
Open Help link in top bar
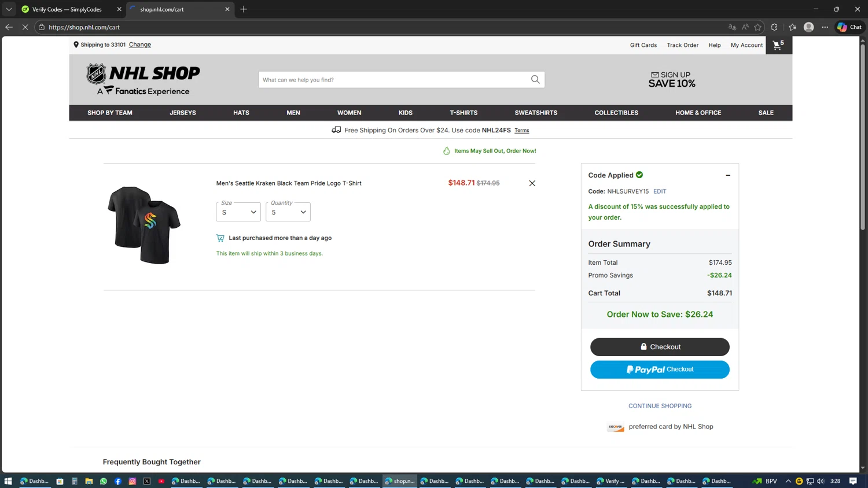715,45
